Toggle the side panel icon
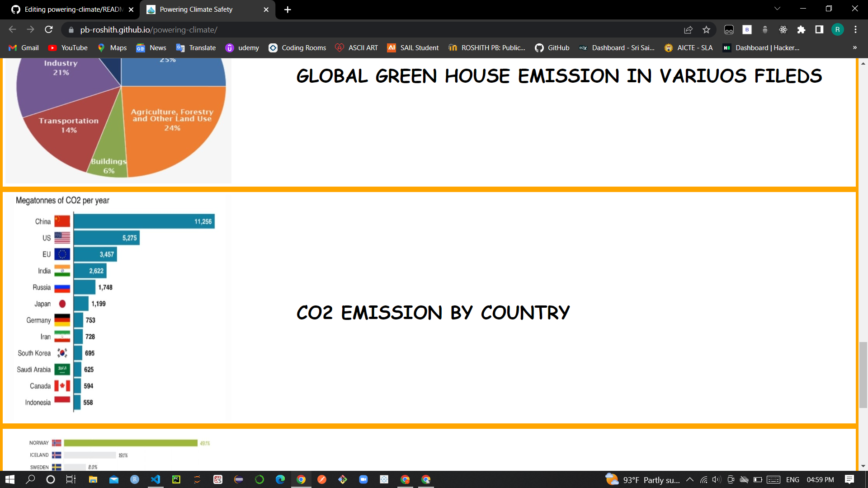 (x=819, y=30)
